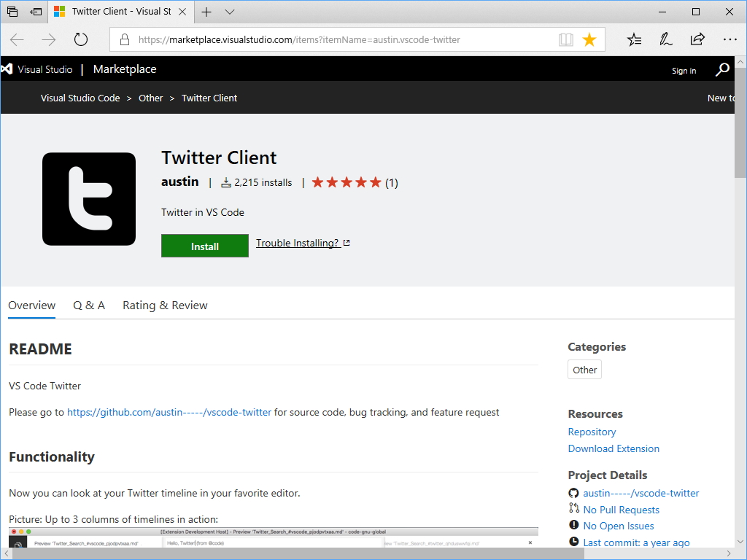The height and width of the screenshot is (560, 747).
Task: Click the last commit clock icon
Action: click(573, 542)
